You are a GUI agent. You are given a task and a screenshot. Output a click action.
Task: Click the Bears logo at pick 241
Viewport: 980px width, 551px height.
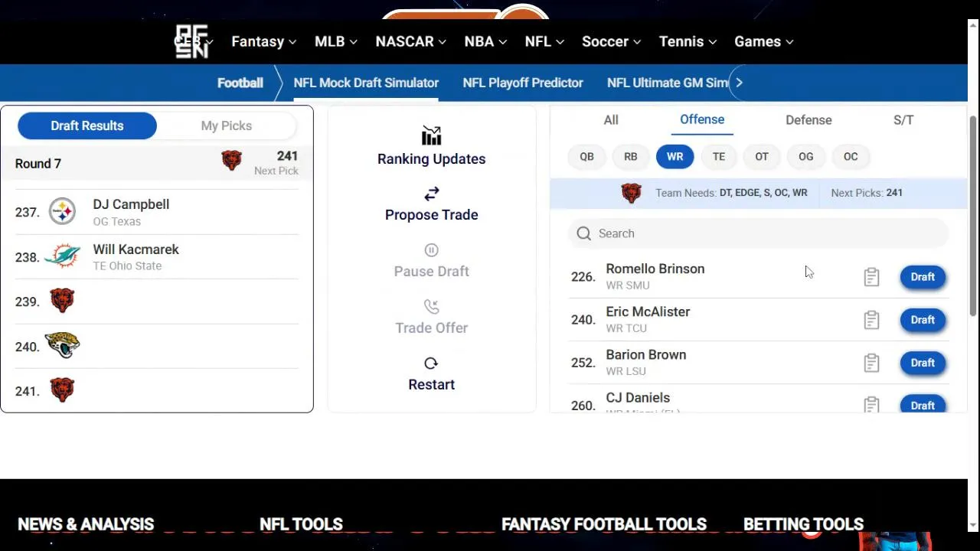pyautogui.click(x=62, y=390)
